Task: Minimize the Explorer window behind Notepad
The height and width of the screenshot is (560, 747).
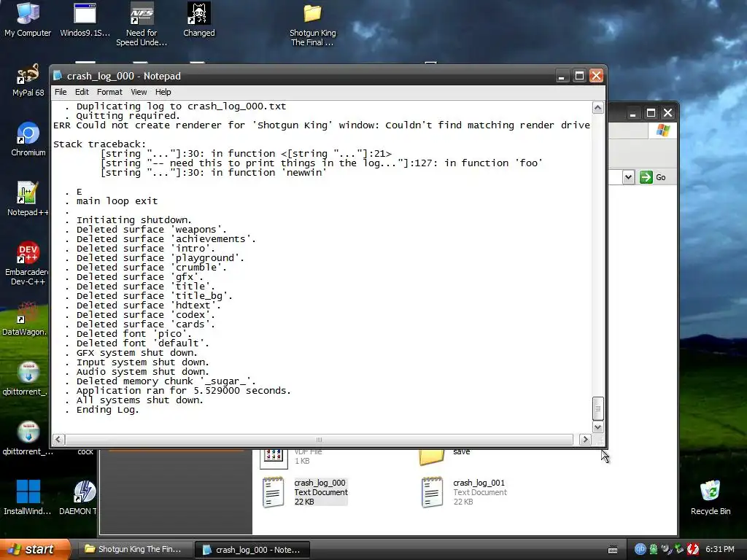Action: (632, 113)
